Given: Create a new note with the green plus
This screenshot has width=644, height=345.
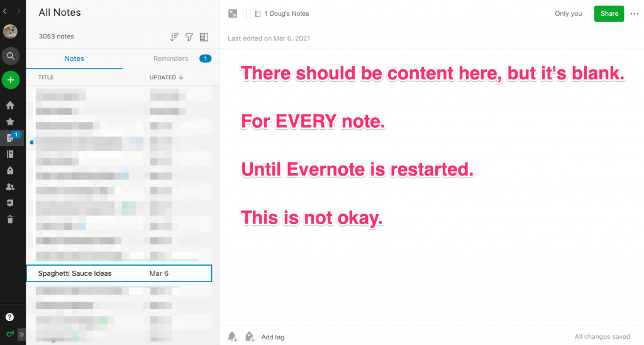Looking at the screenshot, I should (11, 80).
